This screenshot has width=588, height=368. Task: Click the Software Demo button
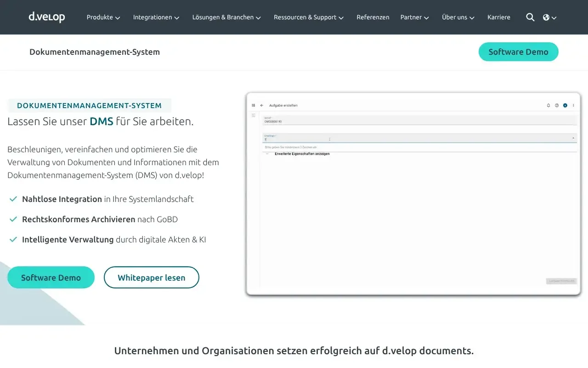pos(518,52)
